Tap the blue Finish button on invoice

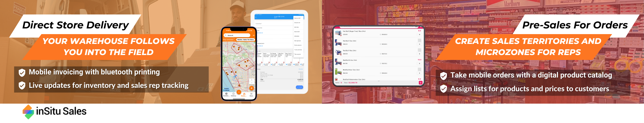tap(299, 87)
